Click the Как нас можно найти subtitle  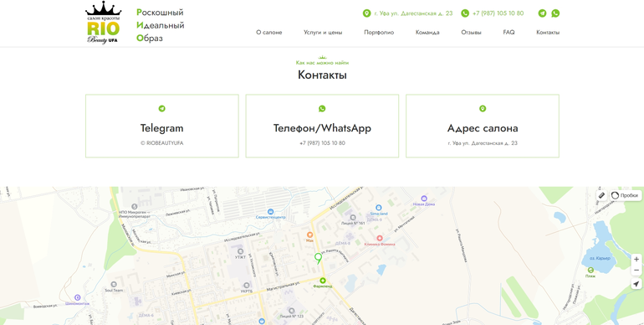(322, 63)
